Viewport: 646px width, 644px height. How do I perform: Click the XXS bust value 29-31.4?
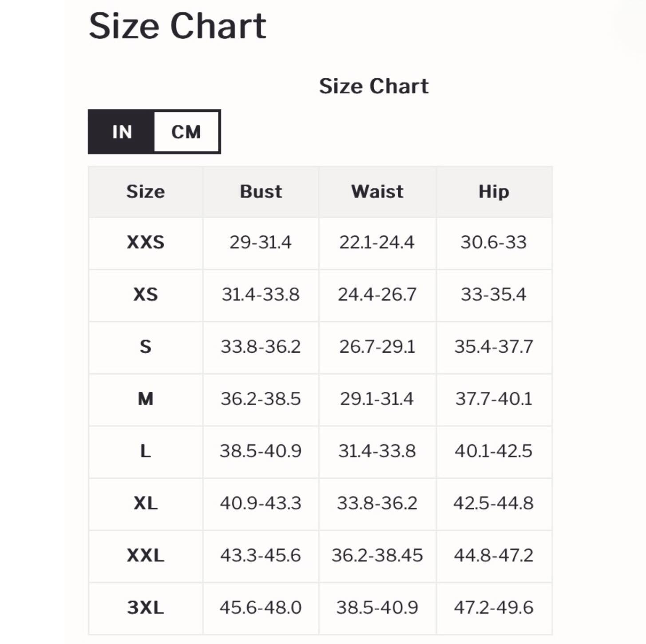[261, 242]
